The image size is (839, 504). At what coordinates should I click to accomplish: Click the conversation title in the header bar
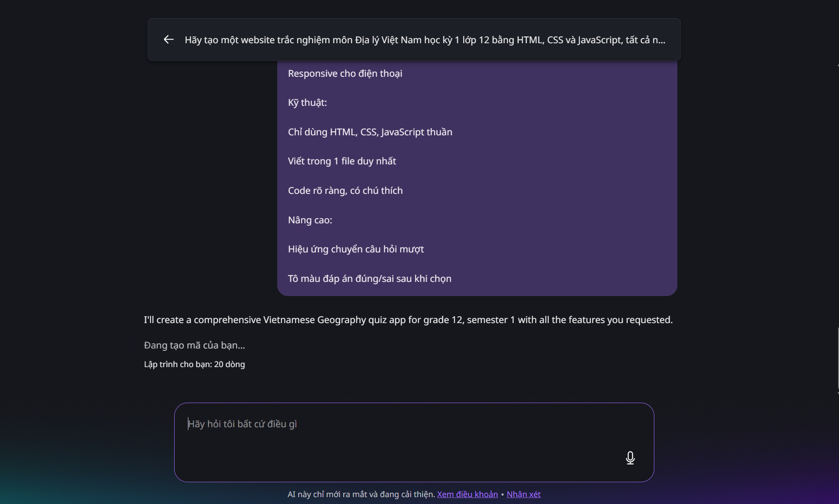tap(425, 40)
